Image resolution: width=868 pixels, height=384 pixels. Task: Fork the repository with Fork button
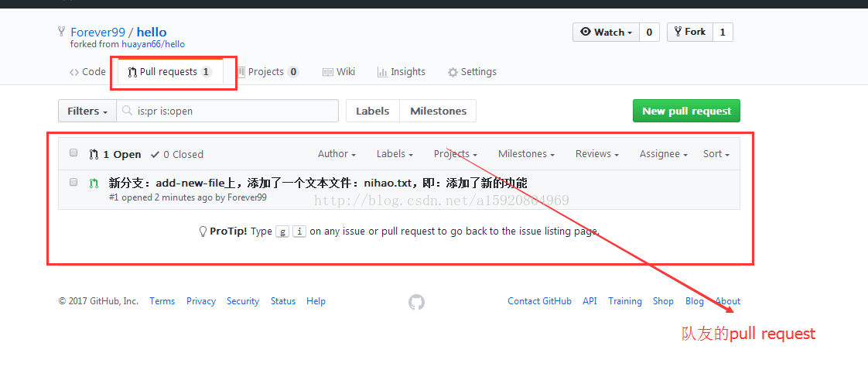click(x=690, y=33)
